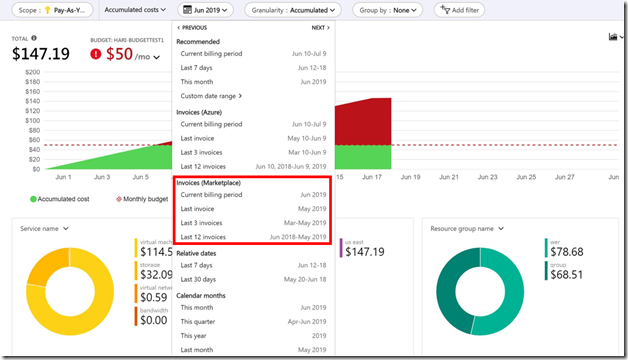
Task: Click the virtual network $0.59 entry
Action: point(154,294)
